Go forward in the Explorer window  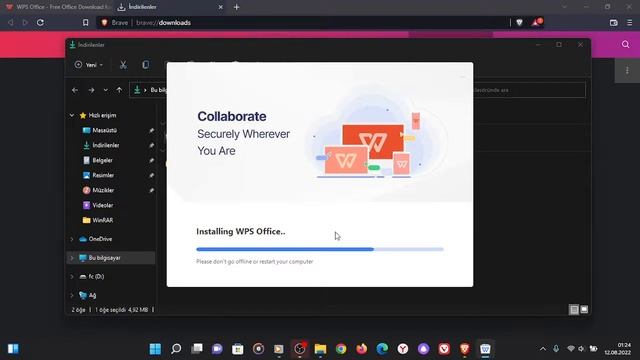(x=91, y=90)
